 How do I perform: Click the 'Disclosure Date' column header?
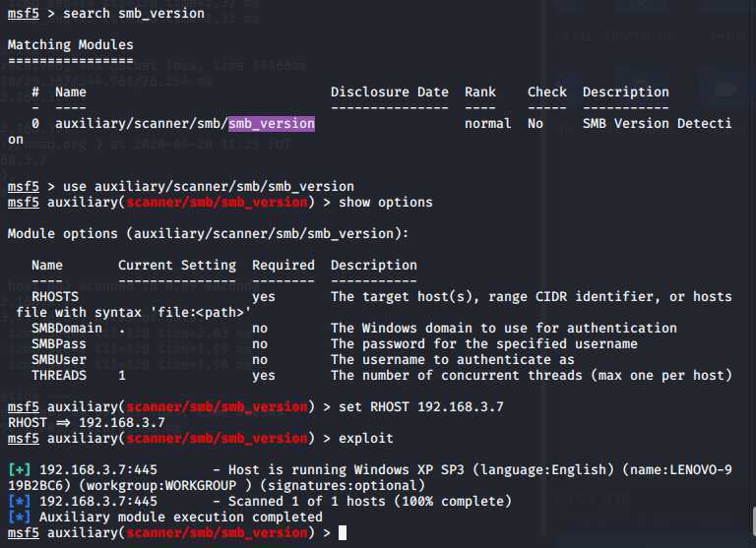tap(390, 92)
